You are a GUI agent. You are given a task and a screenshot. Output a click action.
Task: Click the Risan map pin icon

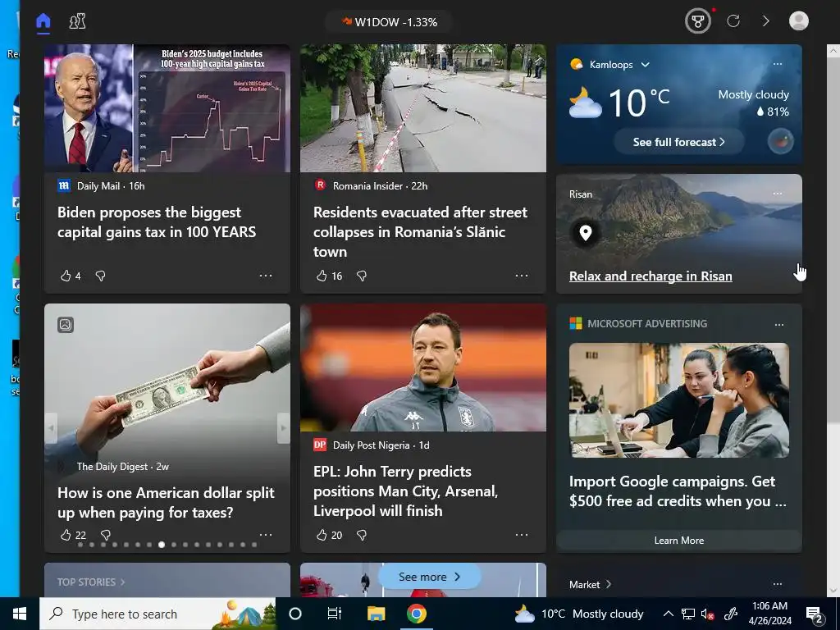pos(586,232)
